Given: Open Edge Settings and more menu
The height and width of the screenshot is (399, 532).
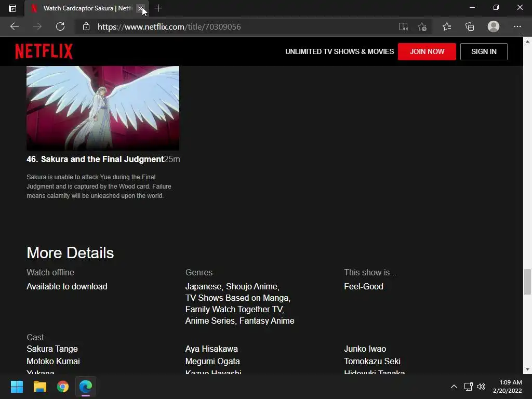Looking at the screenshot, I should [x=517, y=26].
